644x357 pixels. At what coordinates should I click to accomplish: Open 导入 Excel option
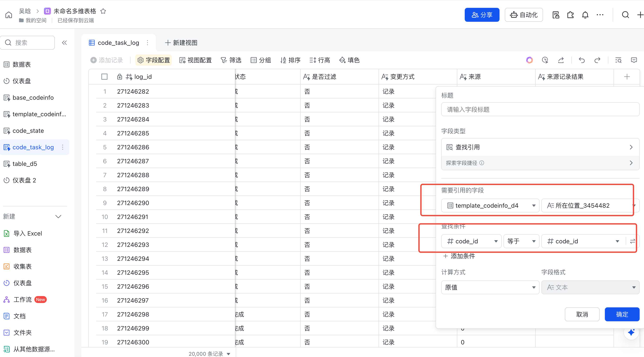[x=23, y=233]
